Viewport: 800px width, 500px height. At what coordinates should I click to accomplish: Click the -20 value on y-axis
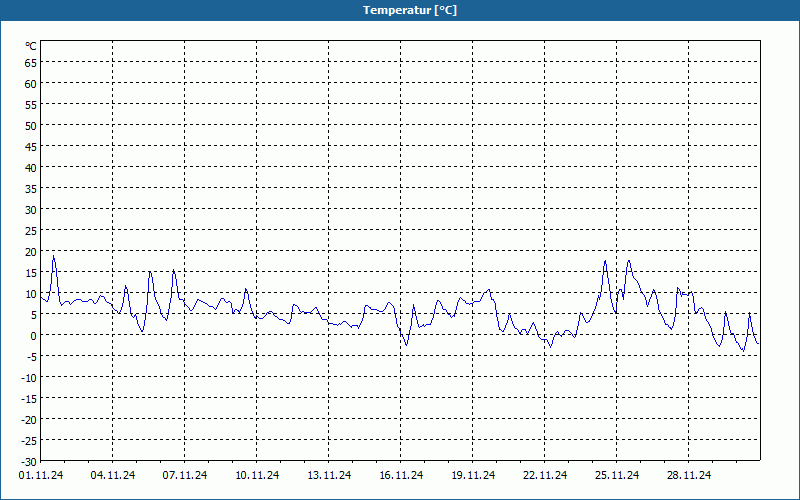point(29,420)
